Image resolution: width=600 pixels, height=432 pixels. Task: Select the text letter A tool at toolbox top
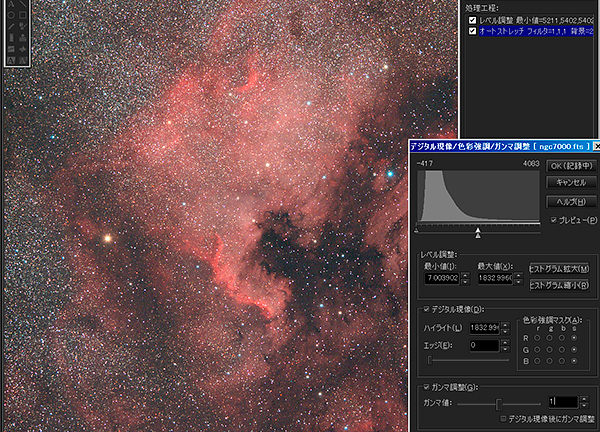[x=11, y=4]
